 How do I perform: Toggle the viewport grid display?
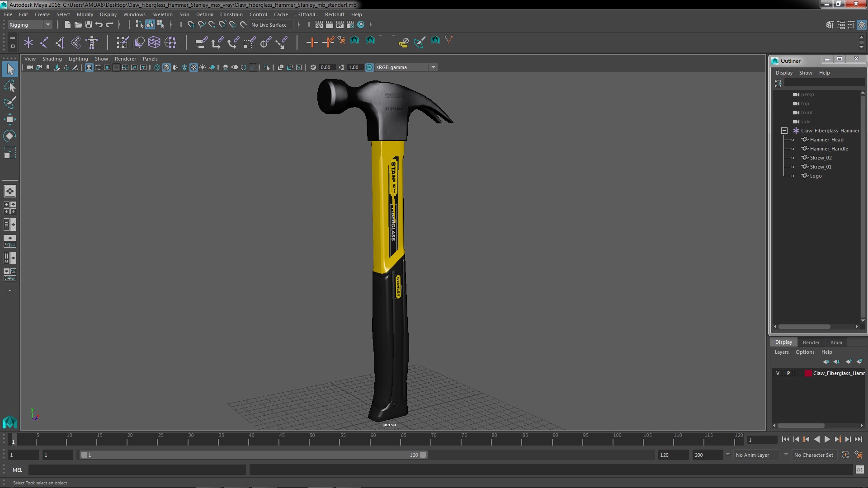89,67
